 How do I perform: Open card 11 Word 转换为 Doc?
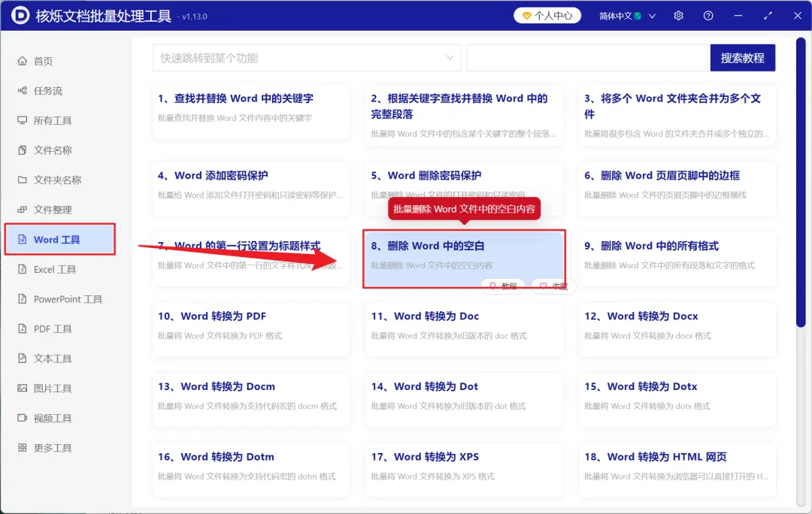tap(464, 329)
